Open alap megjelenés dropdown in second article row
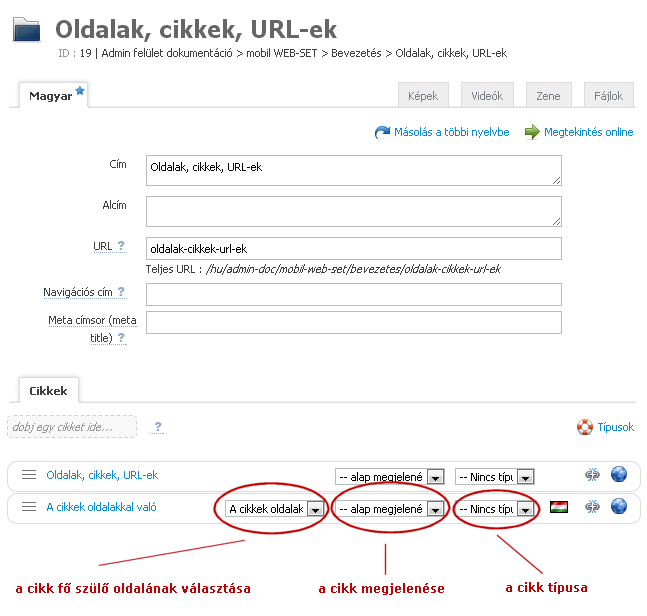Screen dimensions: 647x616 pos(390,509)
